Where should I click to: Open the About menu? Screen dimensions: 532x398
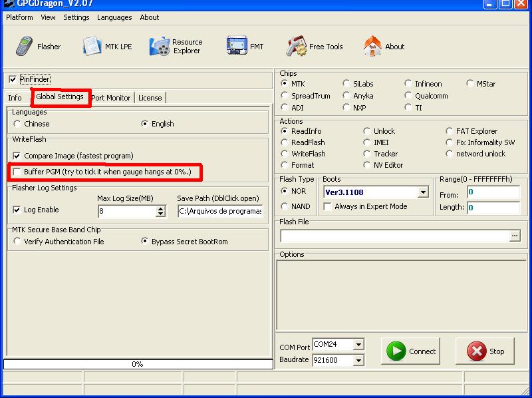click(x=149, y=17)
